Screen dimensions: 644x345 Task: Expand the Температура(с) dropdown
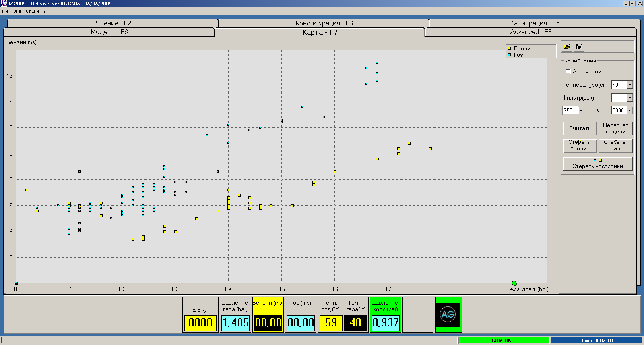tap(630, 85)
